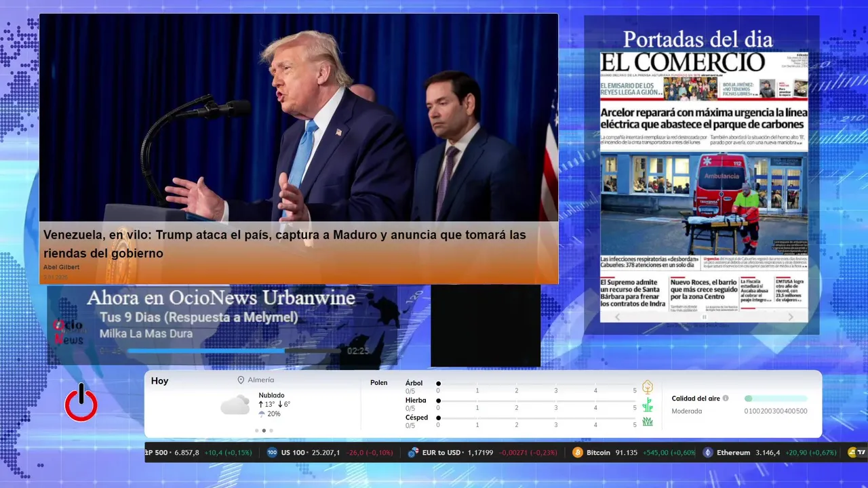Click the ambulance photo on front page
This screenshot has height=488, width=868.
[704, 203]
